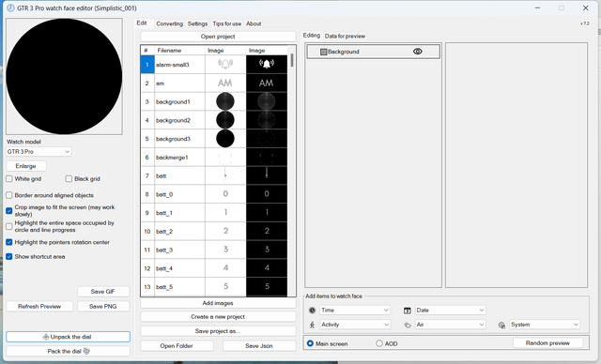Select the 'batt' filename row
This screenshot has width=601, height=364.
click(x=179, y=175)
